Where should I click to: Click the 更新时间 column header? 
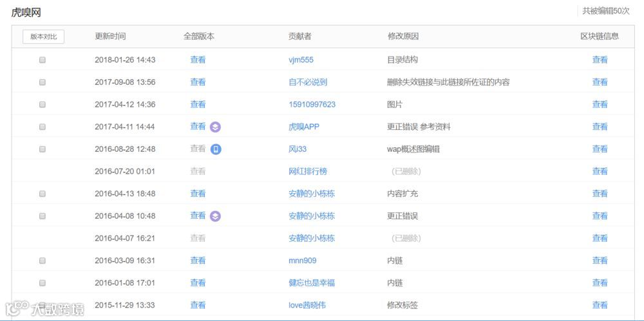coord(110,37)
